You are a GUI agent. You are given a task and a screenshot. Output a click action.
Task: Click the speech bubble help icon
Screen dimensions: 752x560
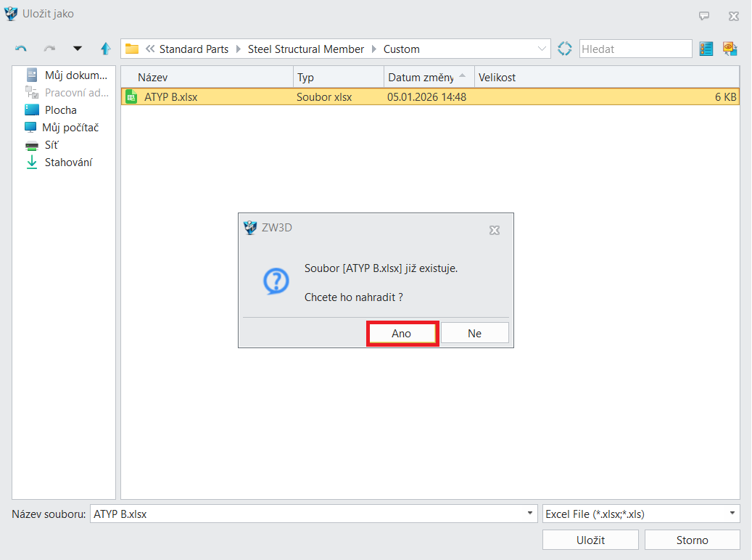click(704, 16)
